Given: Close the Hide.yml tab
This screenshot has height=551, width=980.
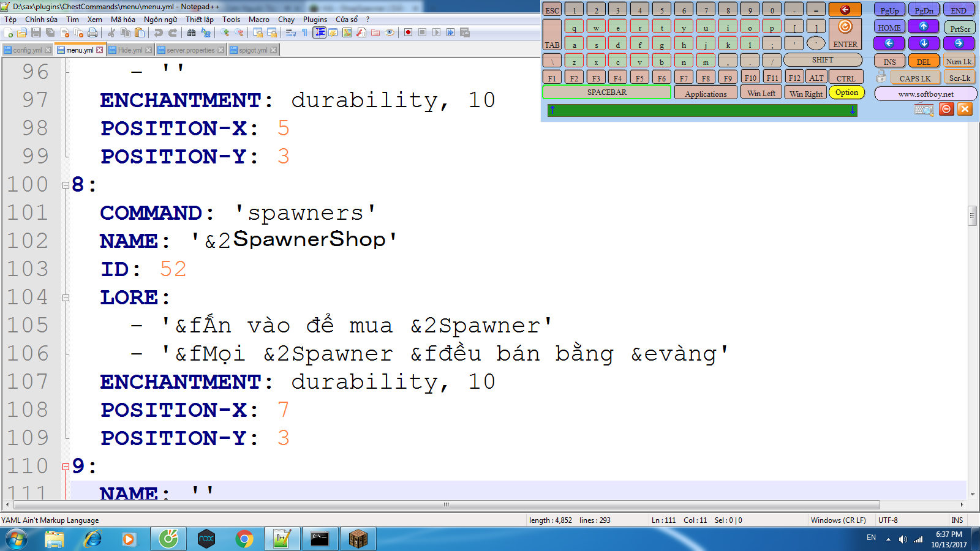Looking at the screenshot, I should 149,50.
